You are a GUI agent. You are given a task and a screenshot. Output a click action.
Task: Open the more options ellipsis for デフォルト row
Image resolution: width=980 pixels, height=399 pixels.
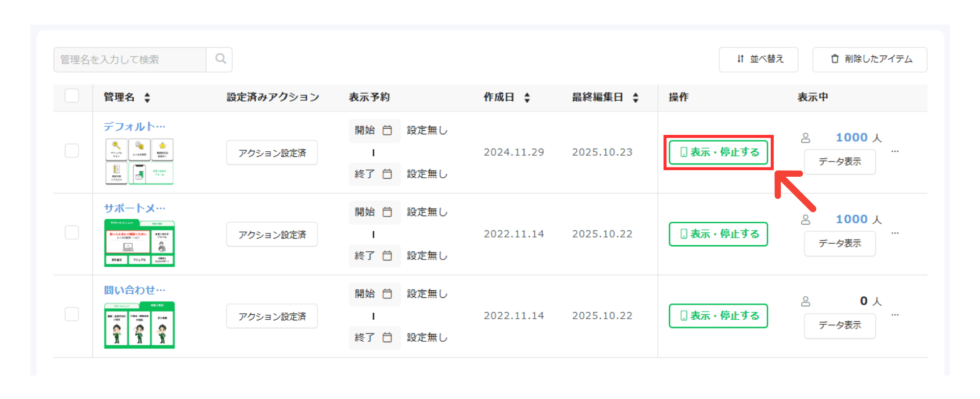(x=895, y=152)
